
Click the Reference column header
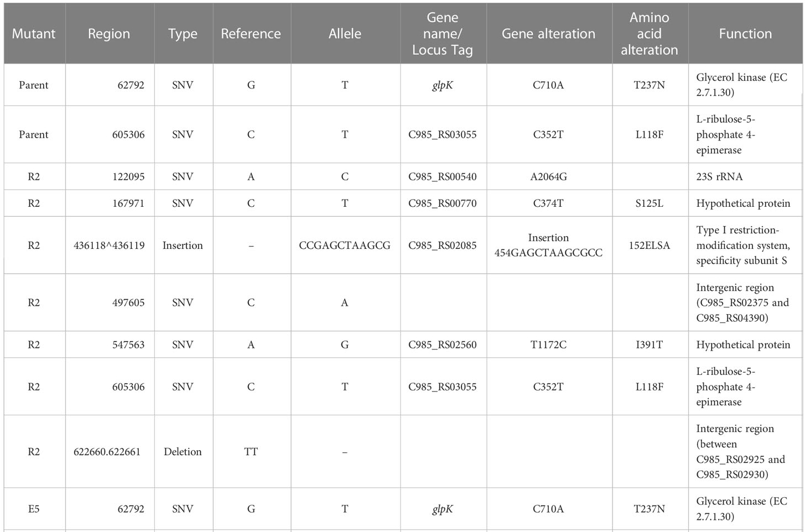point(251,34)
